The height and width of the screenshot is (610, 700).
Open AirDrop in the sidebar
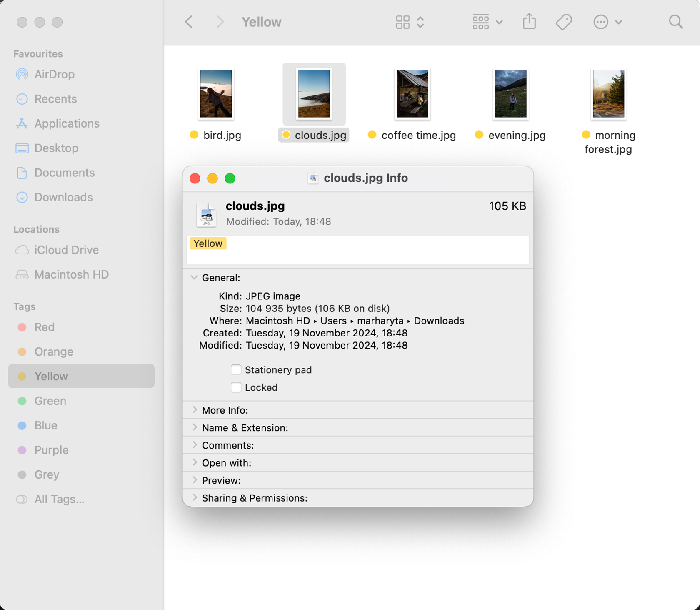(x=55, y=74)
